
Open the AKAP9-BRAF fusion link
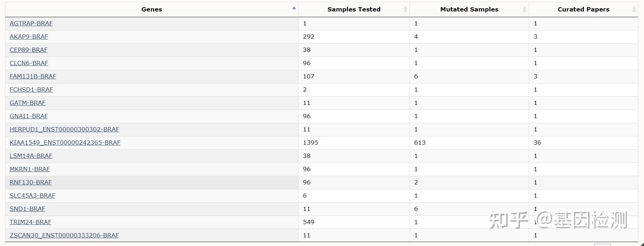tap(29, 37)
